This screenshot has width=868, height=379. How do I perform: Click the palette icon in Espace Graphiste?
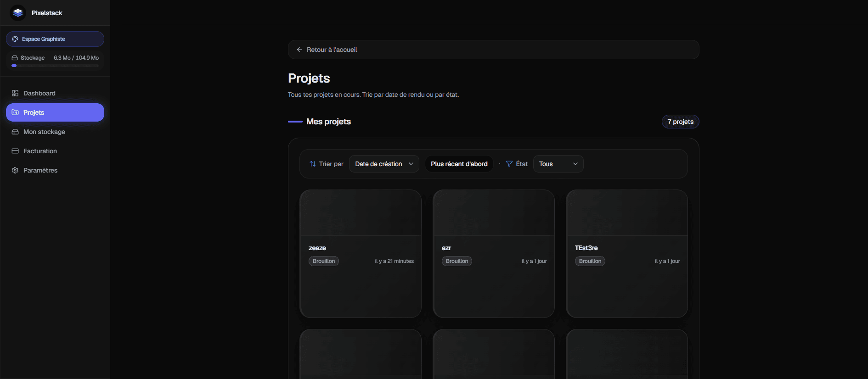click(15, 39)
